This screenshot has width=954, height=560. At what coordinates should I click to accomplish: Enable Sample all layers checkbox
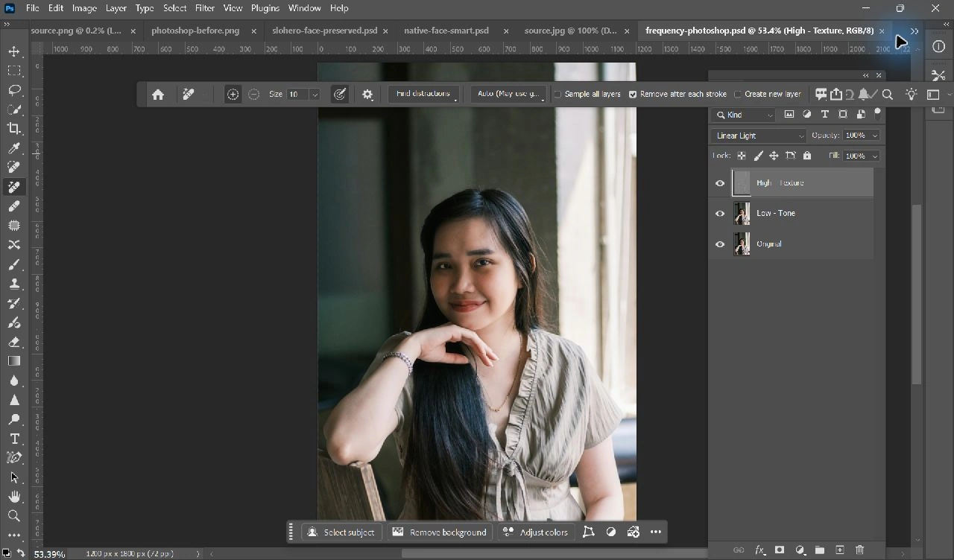pyautogui.click(x=557, y=95)
